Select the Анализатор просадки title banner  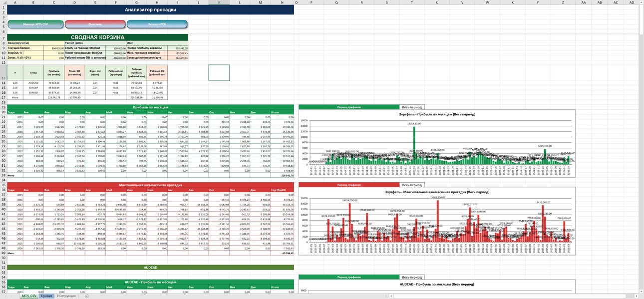click(x=150, y=9)
